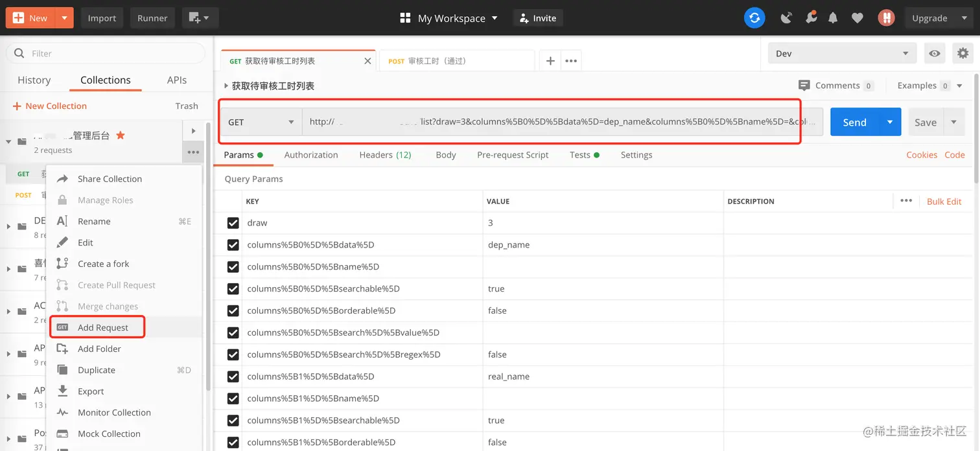This screenshot has width=980, height=451.
Task: Click the Monitor Collection pulse icon
Action: click(x=62, y=412)
